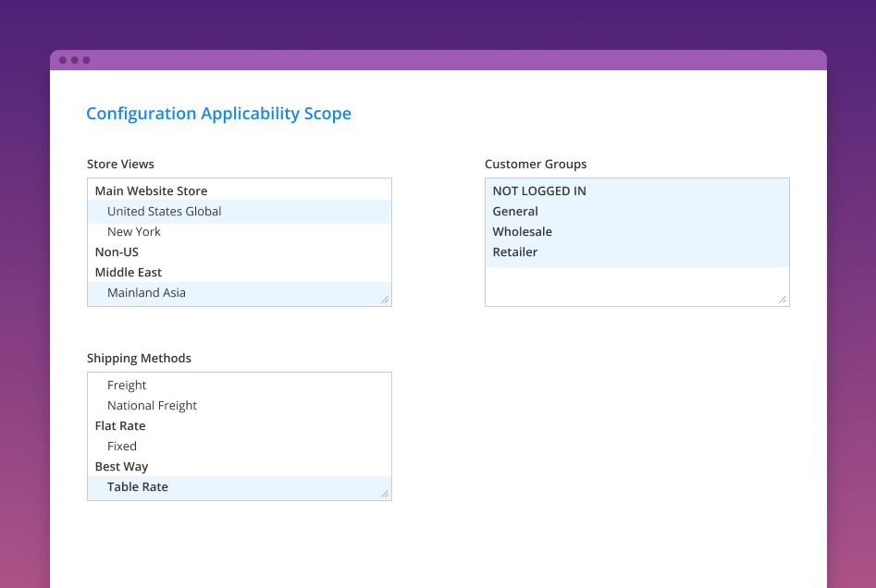Click Best Way in Shipping Methods
This screenshot has height=588, width=876.
pos(121,467)
